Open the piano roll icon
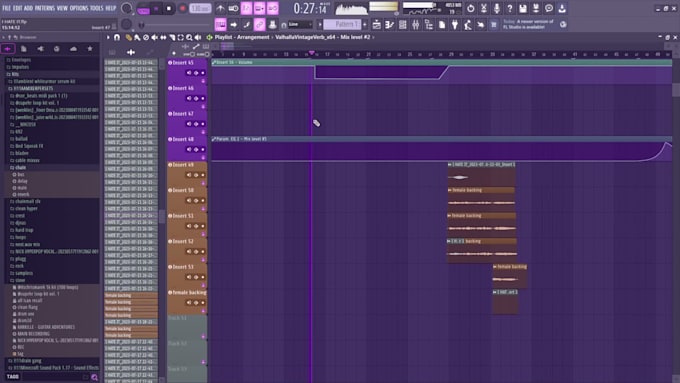This screenshot has height=383, width=680. pyautogui.click(x=389, y=25)
